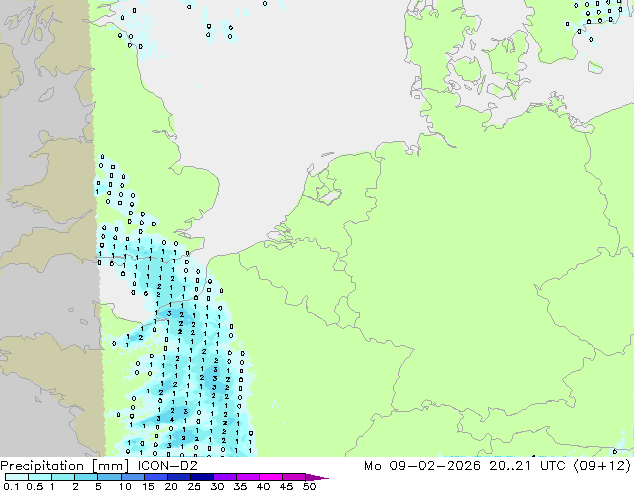Click the '45' legend scale value

286,486
